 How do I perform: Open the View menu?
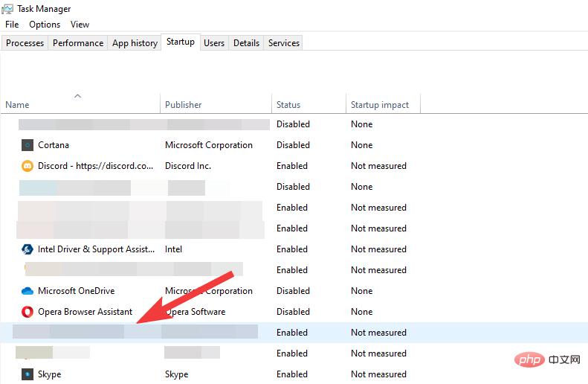(80, 25)
